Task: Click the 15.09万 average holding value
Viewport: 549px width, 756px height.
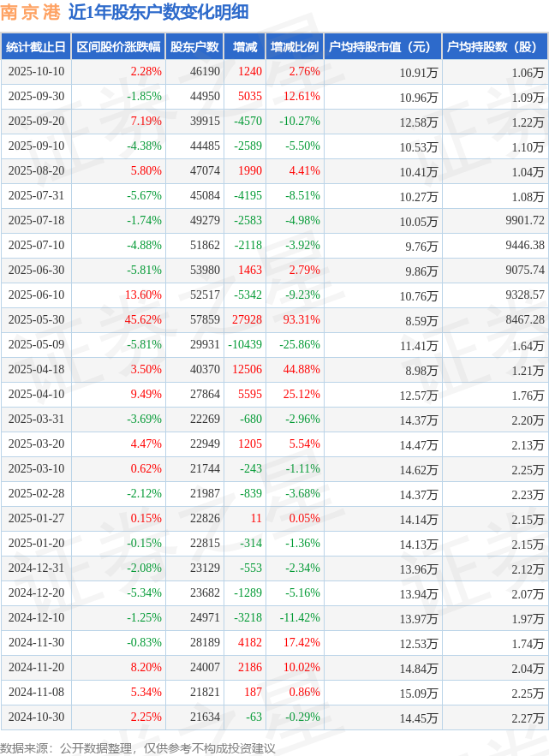Action: tap(420, 692)
